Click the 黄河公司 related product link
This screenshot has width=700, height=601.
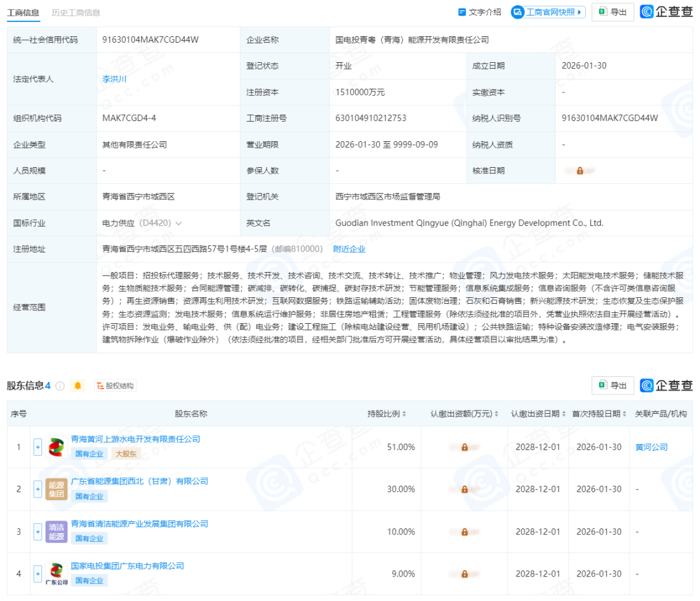pyautogui.click(x=651, y=447)
